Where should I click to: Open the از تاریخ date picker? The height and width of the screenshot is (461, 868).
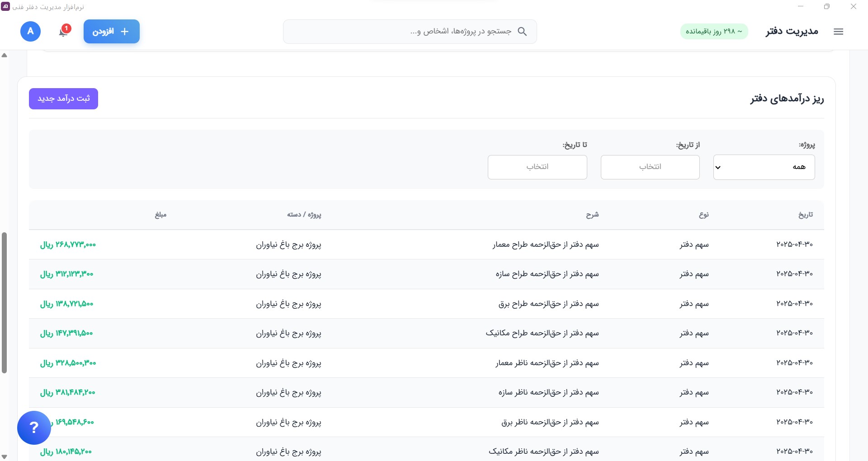[x=650, y=167]
